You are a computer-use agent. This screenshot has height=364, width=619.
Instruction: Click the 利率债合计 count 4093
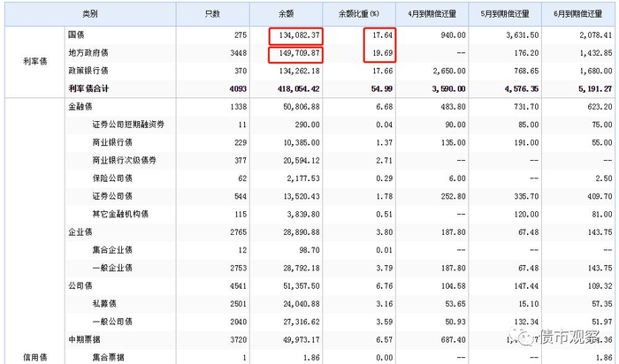(238, 88)
